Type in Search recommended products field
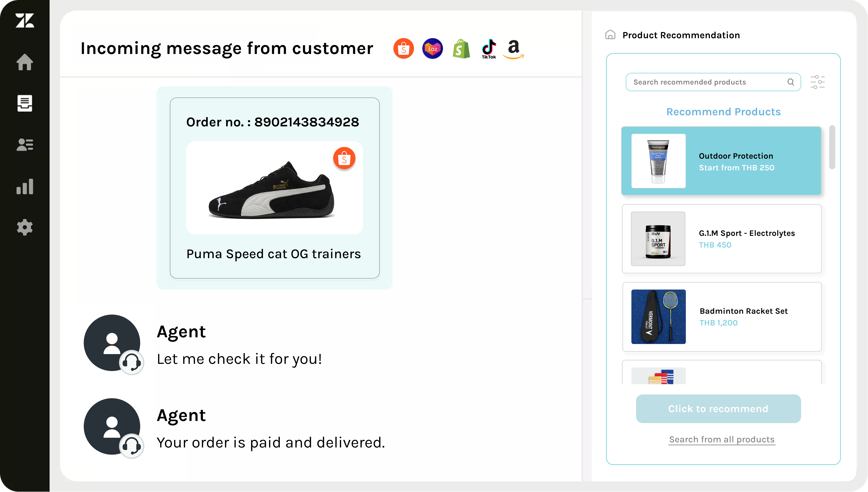 click(x=706, y=82)
